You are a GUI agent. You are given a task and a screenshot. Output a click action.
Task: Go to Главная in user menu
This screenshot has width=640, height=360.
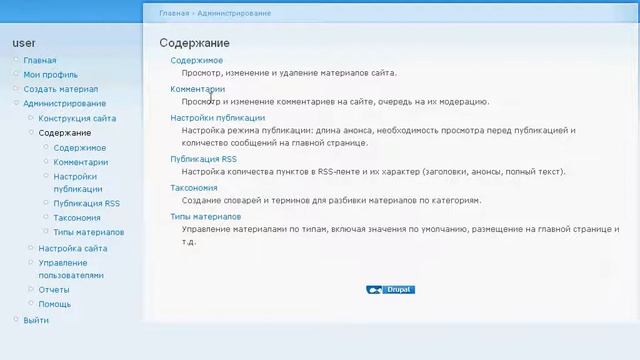(40, 60)
